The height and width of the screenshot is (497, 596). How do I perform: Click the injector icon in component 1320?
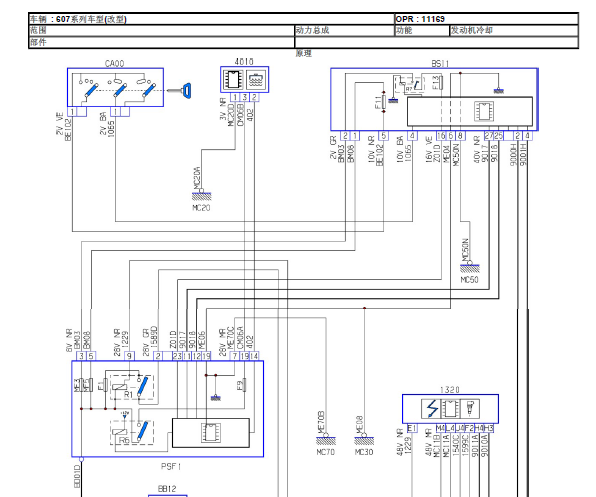[470, 409]
